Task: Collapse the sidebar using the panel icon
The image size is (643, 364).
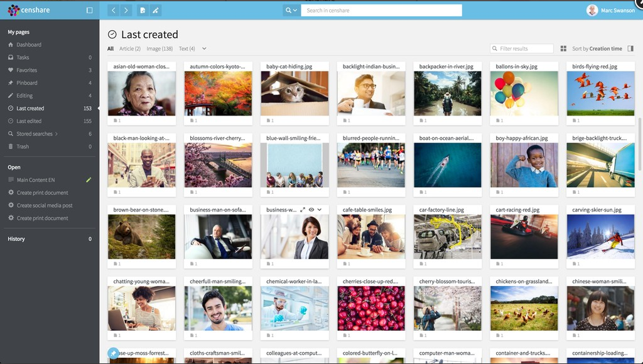Action: (x=89, y=10)
